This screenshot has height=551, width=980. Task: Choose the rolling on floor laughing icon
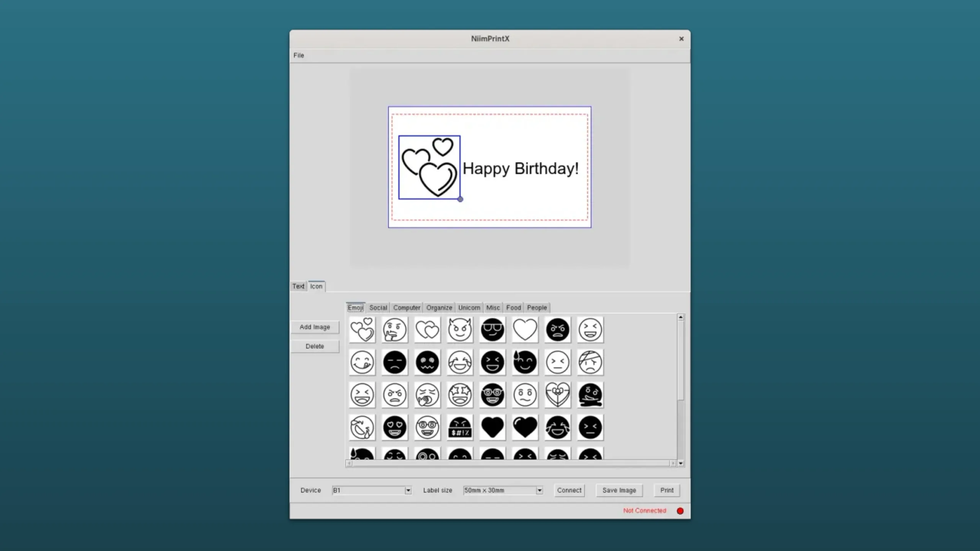(362, 427)
